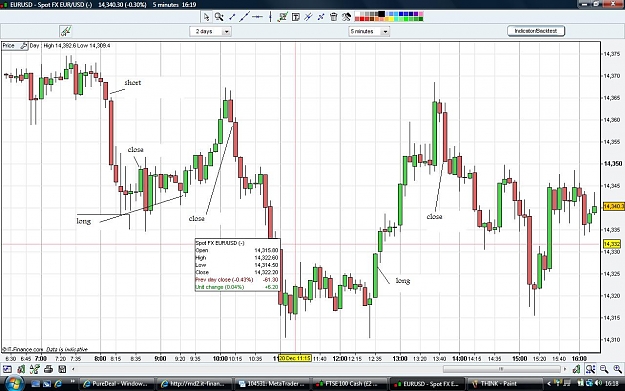Select the blue cross lines tool
The height and width of the screenshot is (391, 625).
(x=321, y=17)
